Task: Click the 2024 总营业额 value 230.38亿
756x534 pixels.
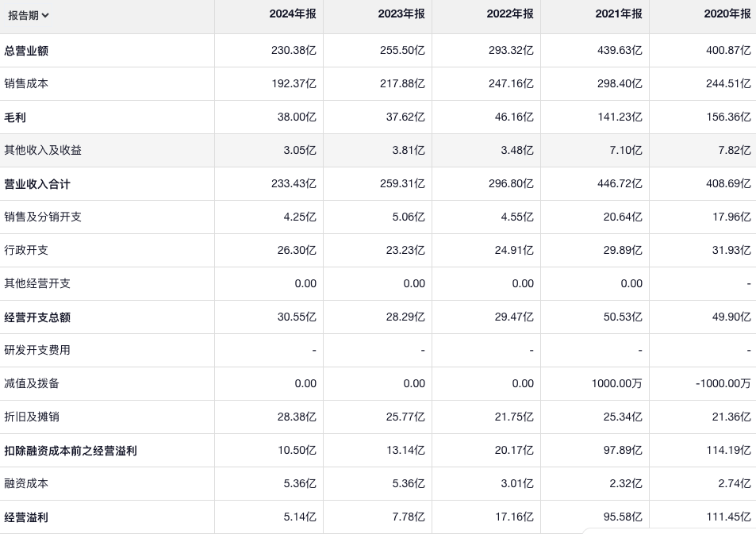Action: click(x=294, y=51)
